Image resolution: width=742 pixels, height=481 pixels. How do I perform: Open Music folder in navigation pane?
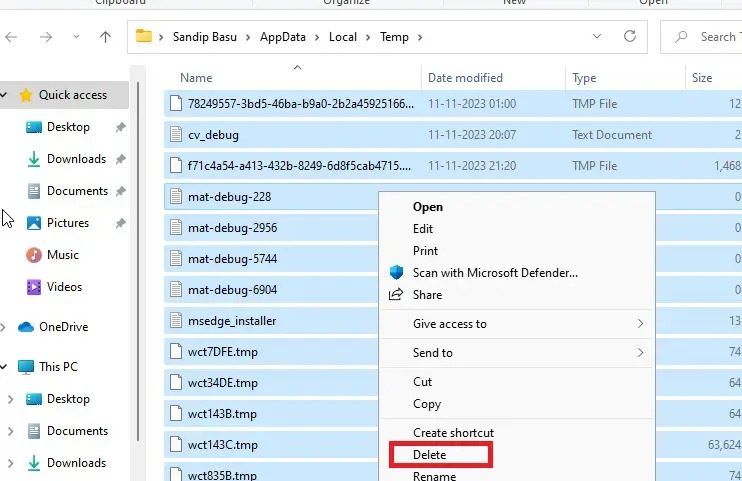pyautogui.click(x=62, y=255)
